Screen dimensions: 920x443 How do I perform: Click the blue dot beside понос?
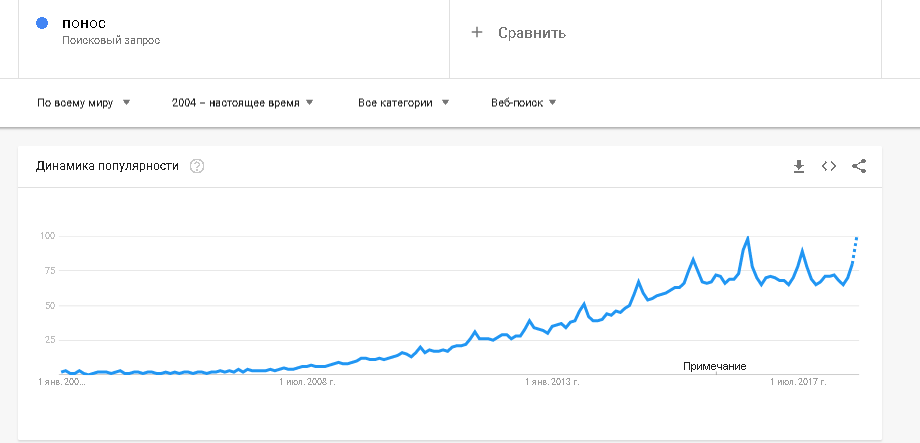42,23
